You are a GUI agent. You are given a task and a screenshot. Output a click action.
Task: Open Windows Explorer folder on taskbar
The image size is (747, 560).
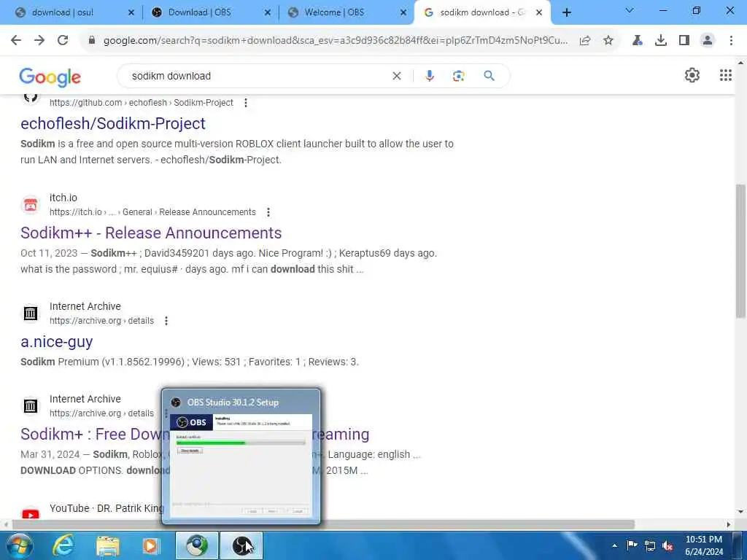108,545
